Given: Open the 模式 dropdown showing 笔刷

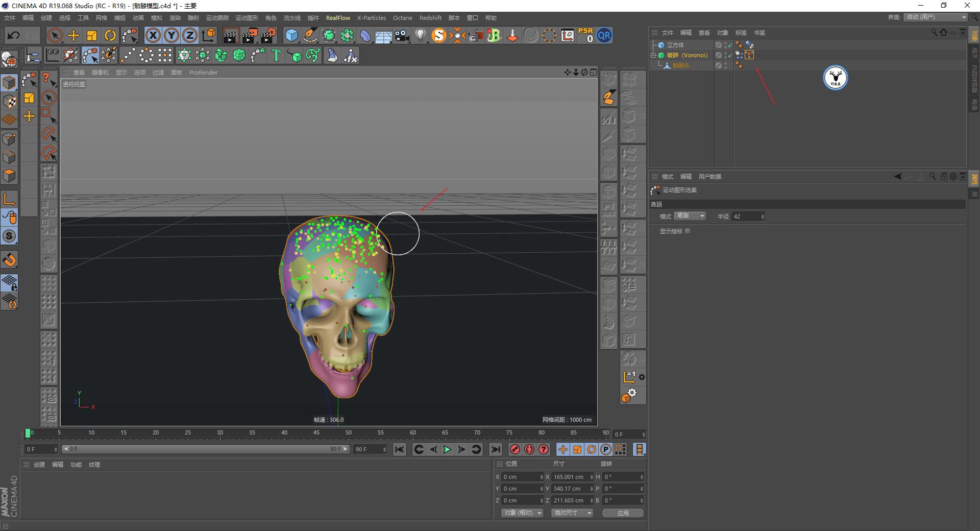Looking at the screenshot, I should pos(690,216).
